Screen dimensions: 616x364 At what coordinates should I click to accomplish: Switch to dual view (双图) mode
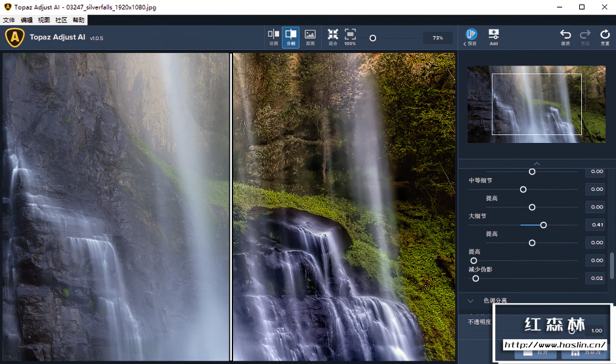[273, 37]
